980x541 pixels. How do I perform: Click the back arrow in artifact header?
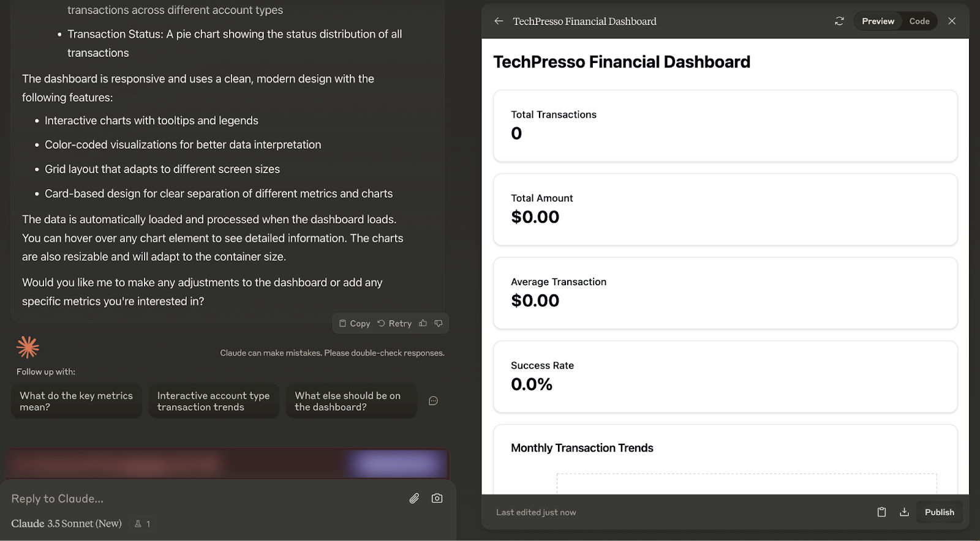click(x=499, y=21)
